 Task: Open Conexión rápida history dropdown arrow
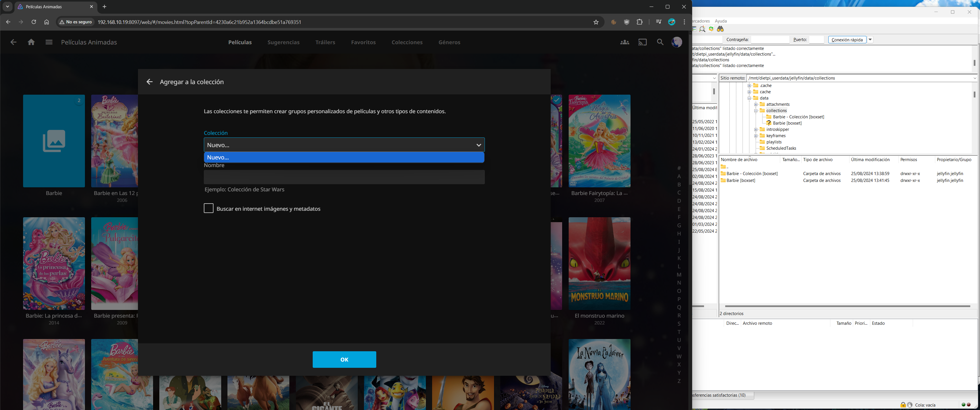pyautogui.click(x=870, y=40)
